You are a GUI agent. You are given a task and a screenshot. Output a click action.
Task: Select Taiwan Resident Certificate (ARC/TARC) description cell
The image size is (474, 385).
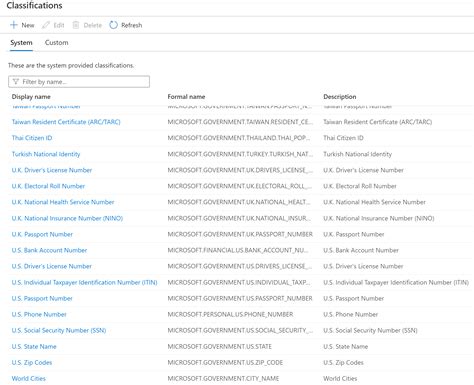tap(378, 122)
